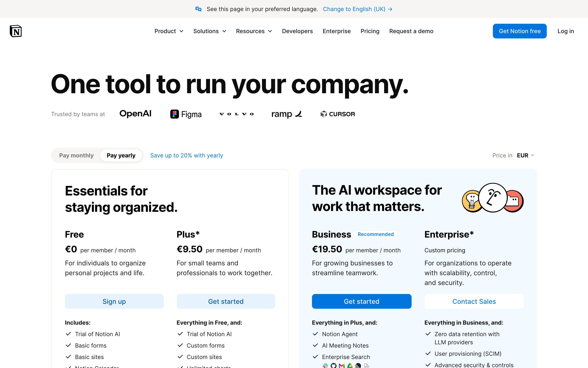Click Save up to 20% with yearly

tap(187, 155)
